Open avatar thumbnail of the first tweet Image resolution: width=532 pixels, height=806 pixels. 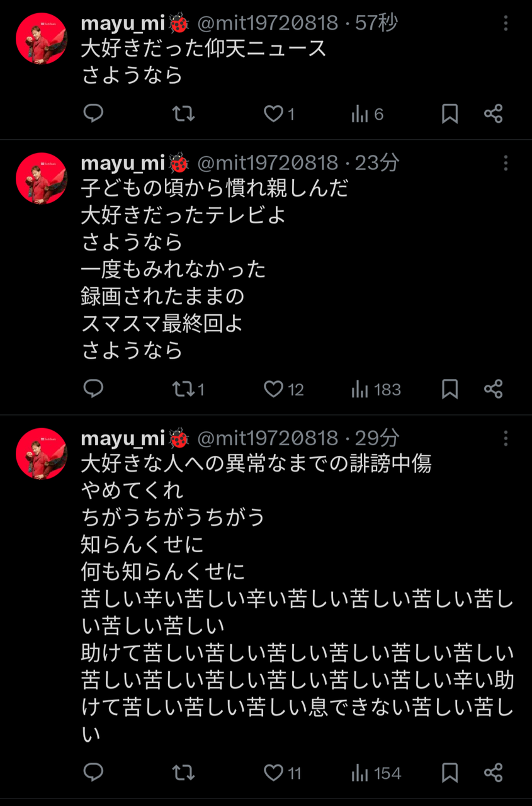pos(42,39)
